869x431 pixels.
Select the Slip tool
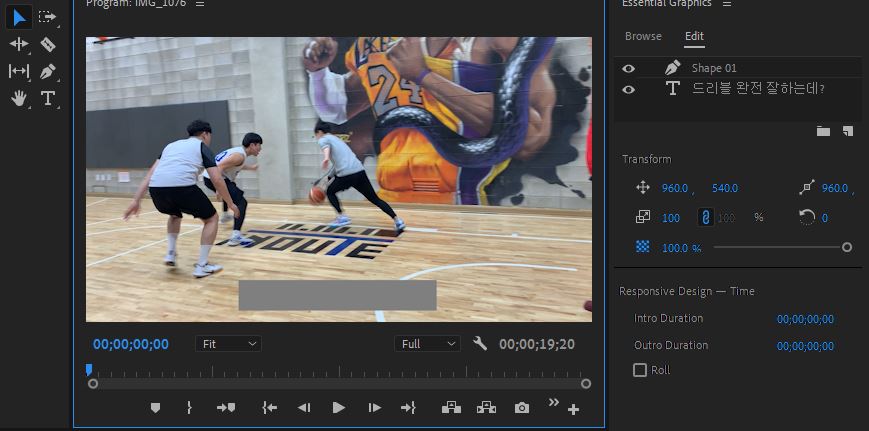pos(19,71)
